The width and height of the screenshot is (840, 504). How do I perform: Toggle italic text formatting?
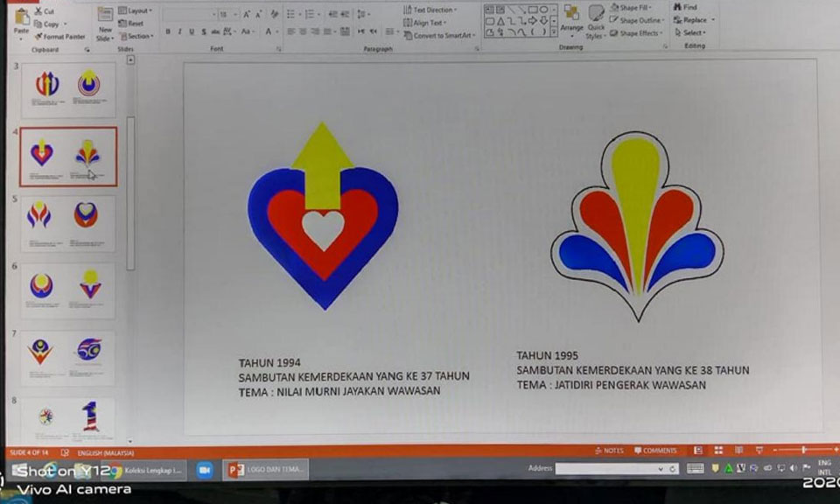click(x=179, y=31)
